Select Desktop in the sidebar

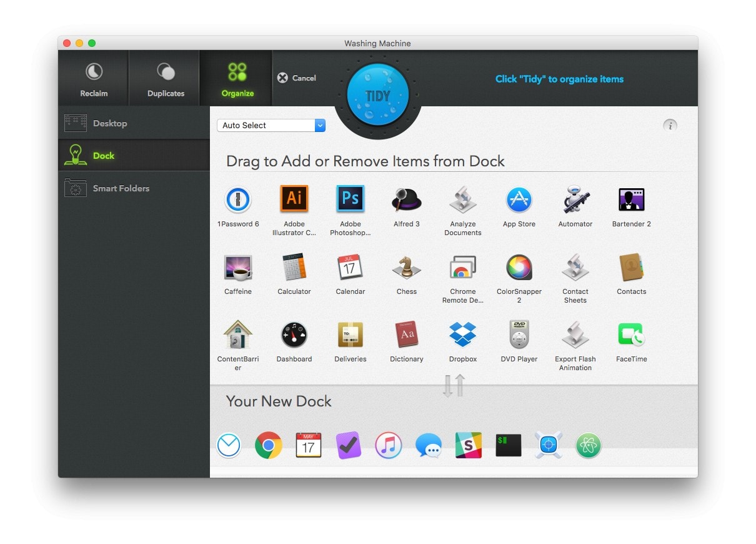109,123
